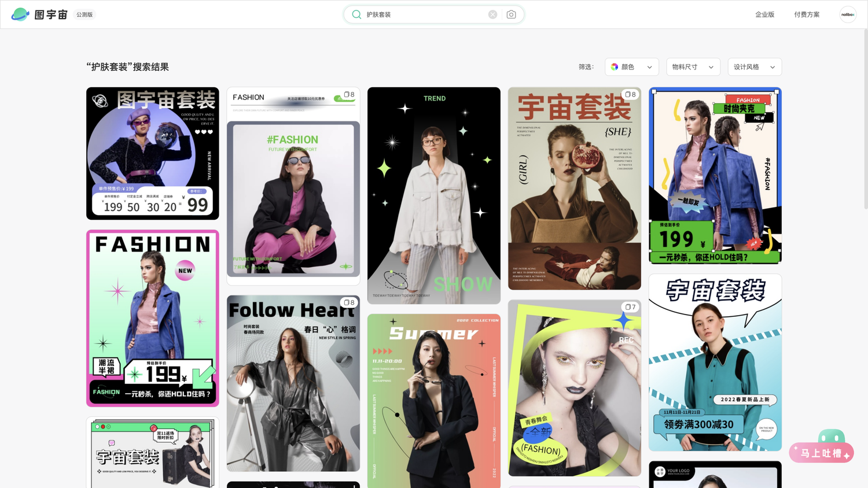Open the pink-border FASHION 199 template
The image size is (868, 488).
(x=153, y=318)
